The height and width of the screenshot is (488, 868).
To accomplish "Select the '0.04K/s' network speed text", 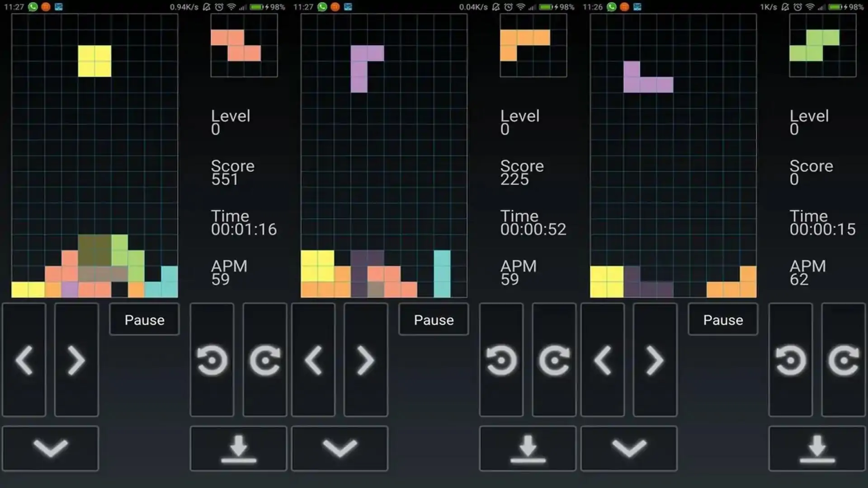I will [x=473, y=7].
